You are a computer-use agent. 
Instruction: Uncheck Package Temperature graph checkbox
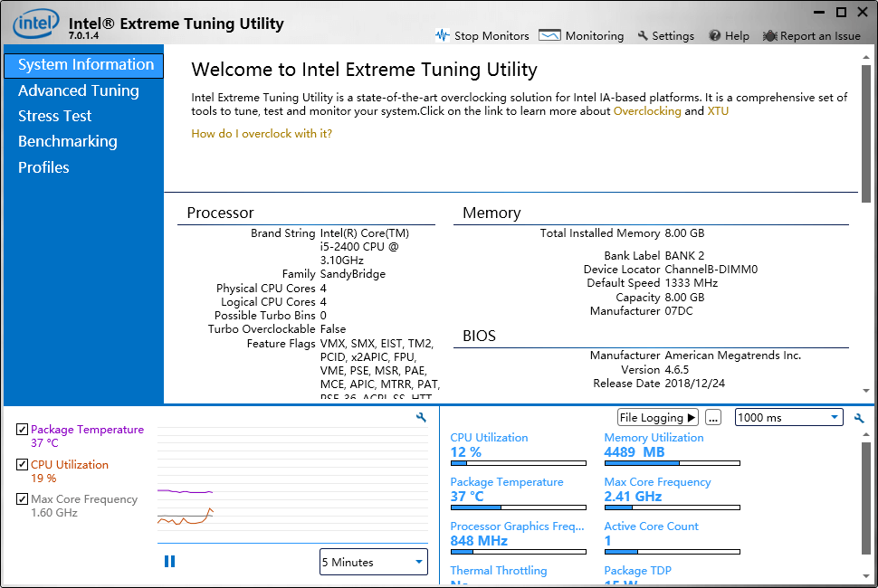21,429
